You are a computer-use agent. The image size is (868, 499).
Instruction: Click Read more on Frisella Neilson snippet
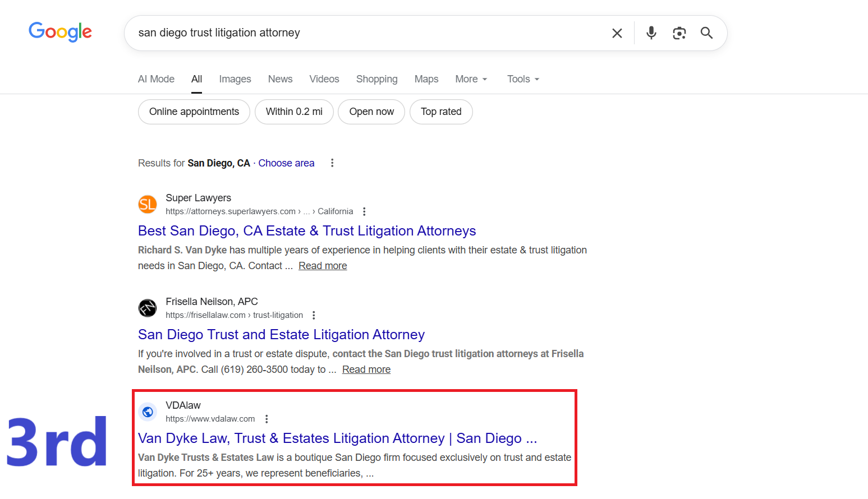click(x=366, y=369)
